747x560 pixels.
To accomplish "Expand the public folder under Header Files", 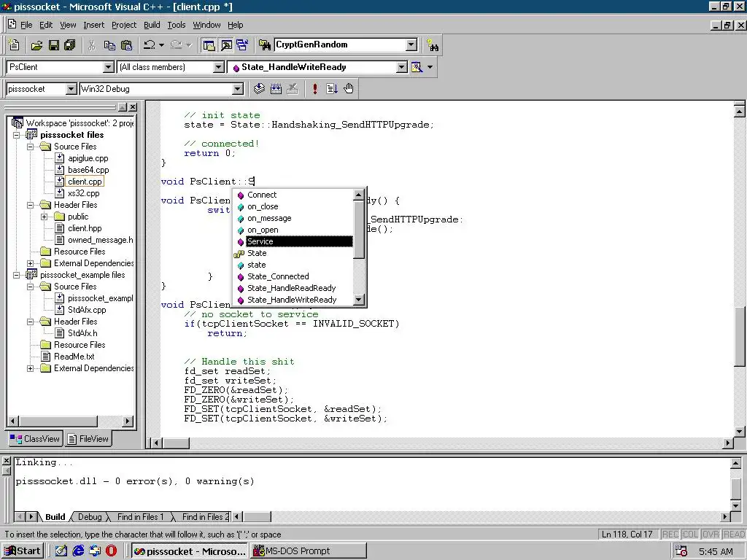I will coord(44,217).
